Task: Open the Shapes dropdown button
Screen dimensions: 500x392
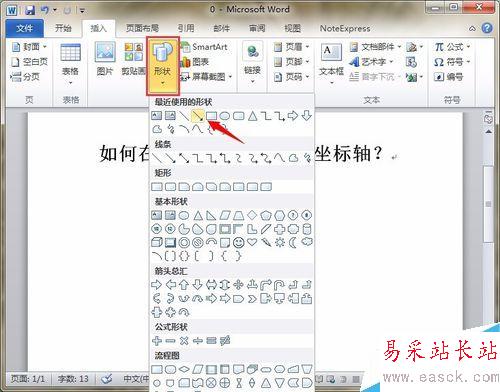Action: [163, 66]
